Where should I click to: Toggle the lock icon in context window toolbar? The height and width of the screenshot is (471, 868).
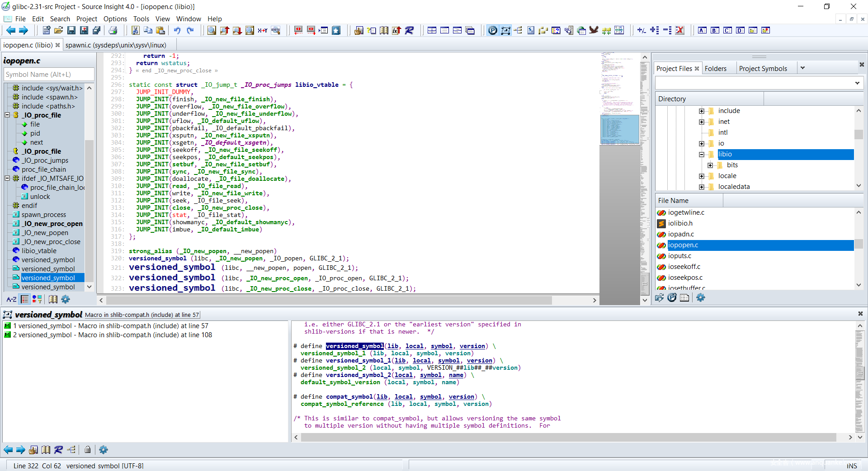point(88,450)
